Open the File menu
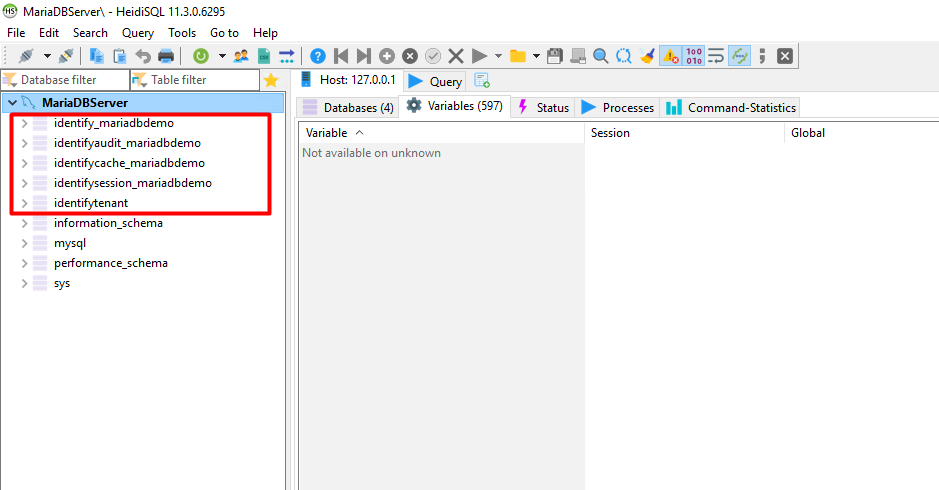The height and width of the screenshot is (490, 939). tap(16, 33)
